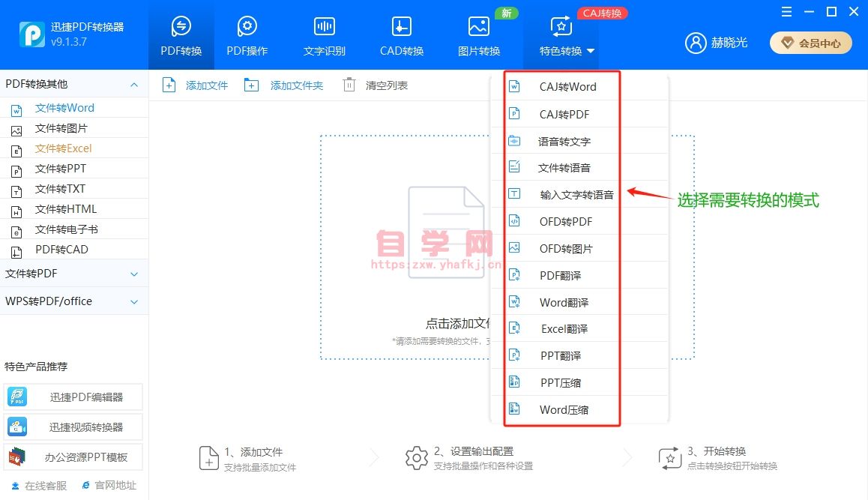Click the 添加文件夹 add folder icon
The image size is (868, 500).
[252, 85]
